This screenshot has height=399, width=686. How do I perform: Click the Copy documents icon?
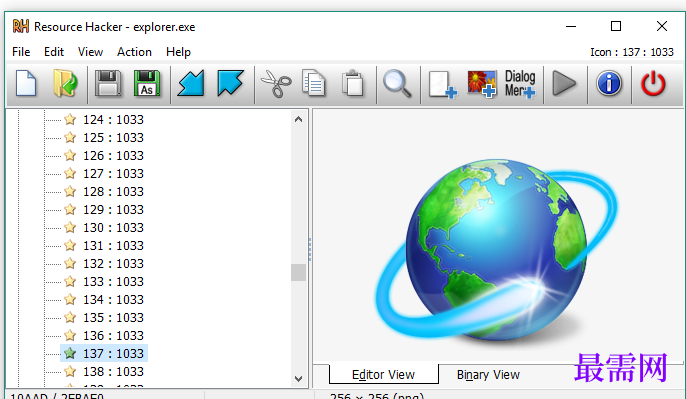[314, 83]
